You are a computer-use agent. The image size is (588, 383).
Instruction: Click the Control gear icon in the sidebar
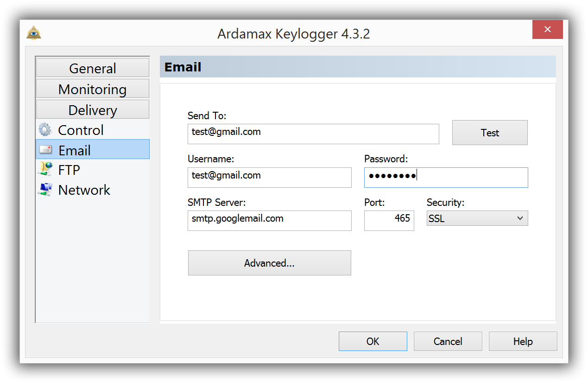click(x=45, y=129)
